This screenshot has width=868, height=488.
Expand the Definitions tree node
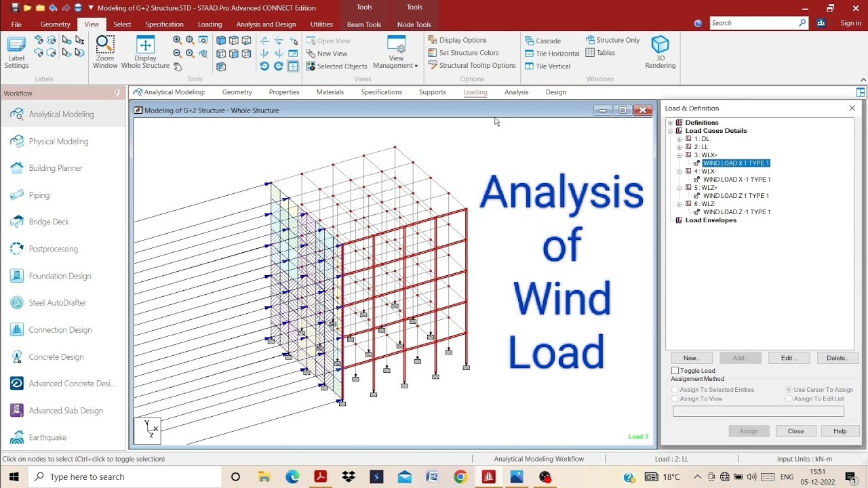(671, 123)
